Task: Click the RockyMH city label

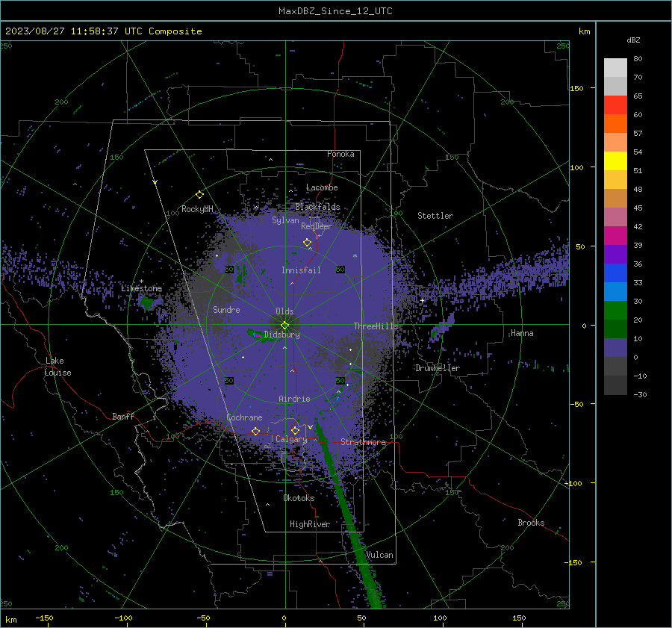Action: tap(197, 209)
